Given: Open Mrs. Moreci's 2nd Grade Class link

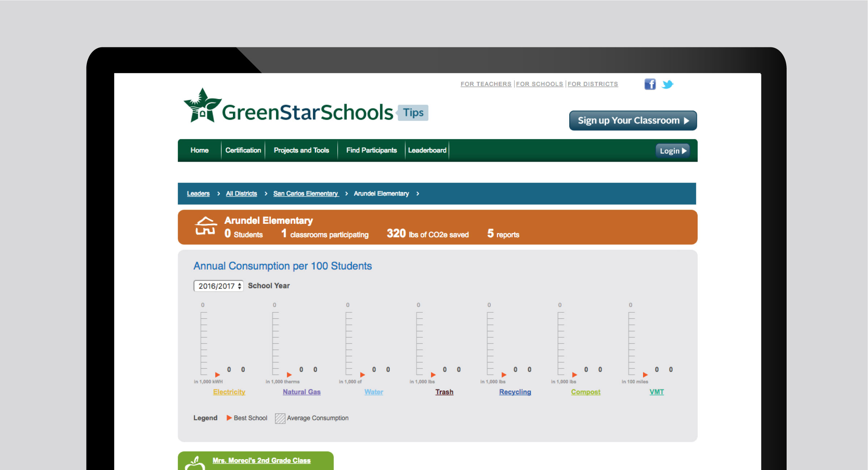Looking at the screenshot, I should (x=261, y=461).
